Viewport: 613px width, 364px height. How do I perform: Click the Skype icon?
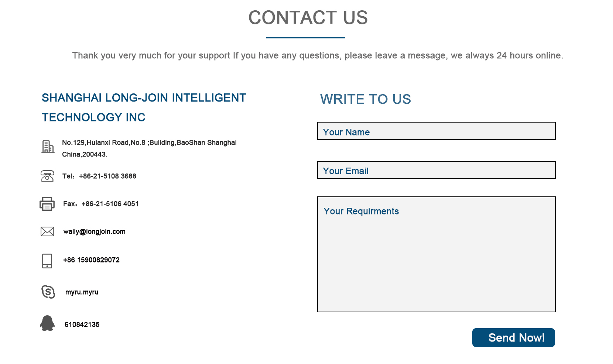(x=48, y=292)
